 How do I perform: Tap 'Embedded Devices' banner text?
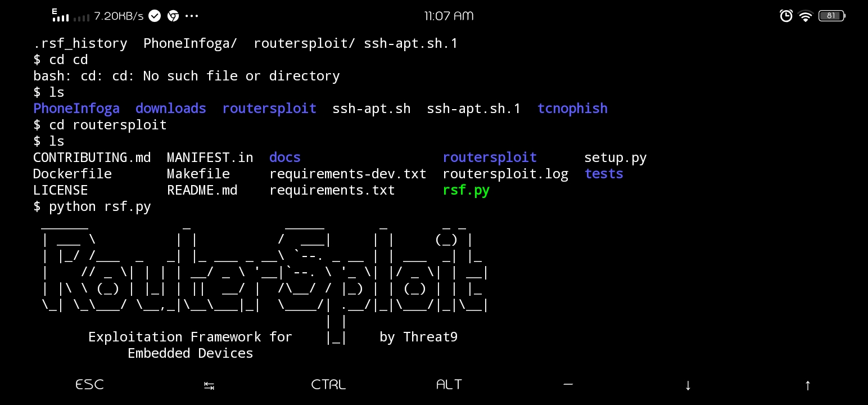tap(191, 353)
